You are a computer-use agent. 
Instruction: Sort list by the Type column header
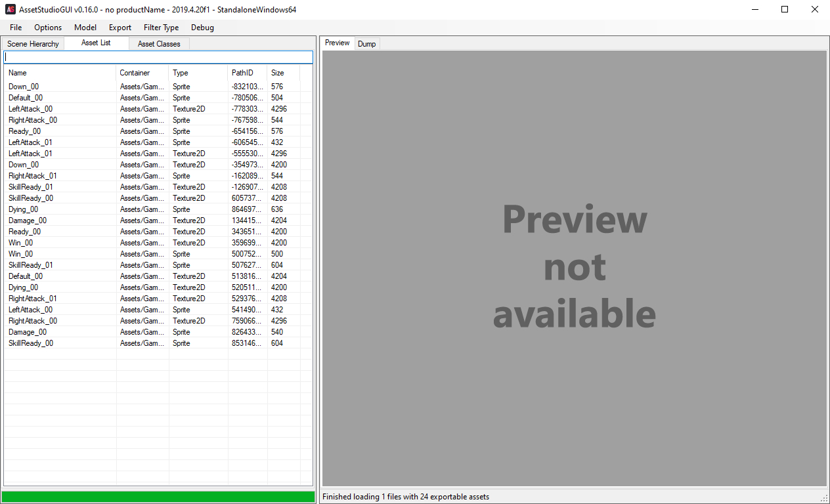(197, 73)
